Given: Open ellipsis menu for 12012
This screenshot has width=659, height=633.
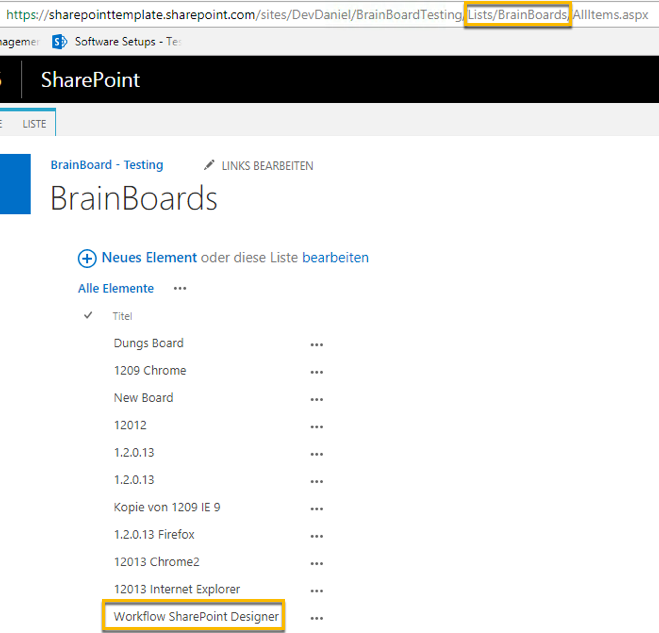Looking at the screenshot, I should coord(316,427).
